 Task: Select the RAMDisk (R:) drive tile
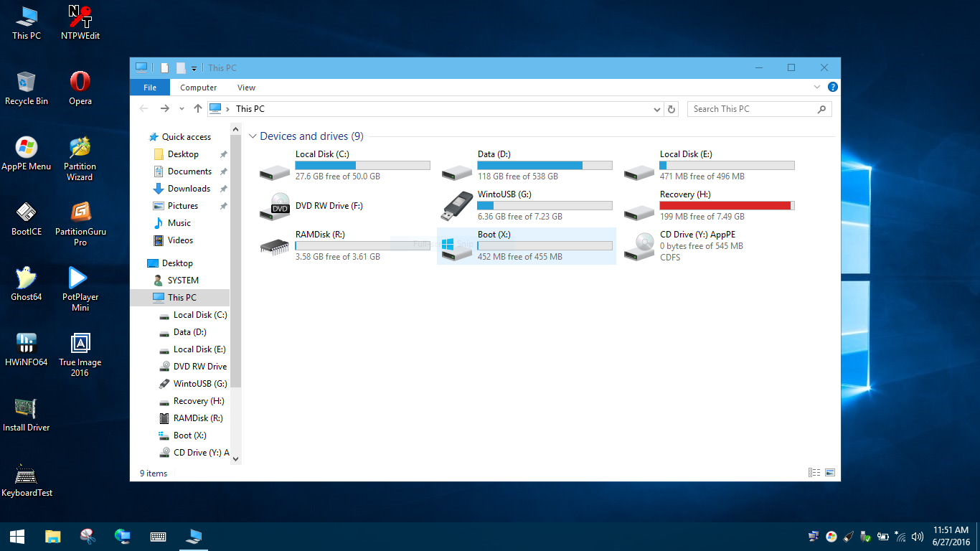344,246
